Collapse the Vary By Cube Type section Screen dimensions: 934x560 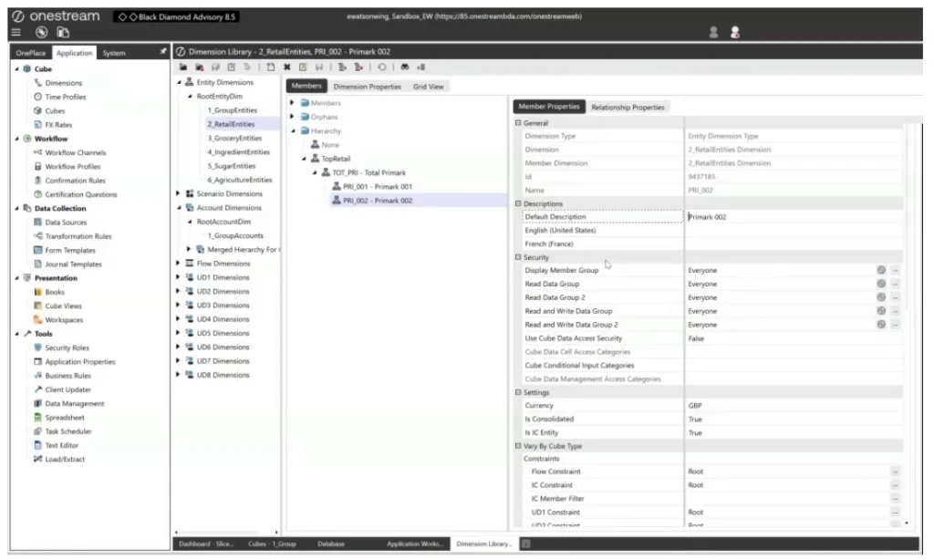pyautogui.click(x=518, y=446)
